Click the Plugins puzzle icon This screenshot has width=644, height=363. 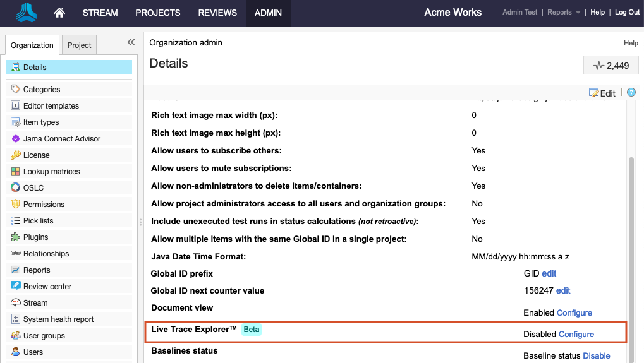(16, 237)
